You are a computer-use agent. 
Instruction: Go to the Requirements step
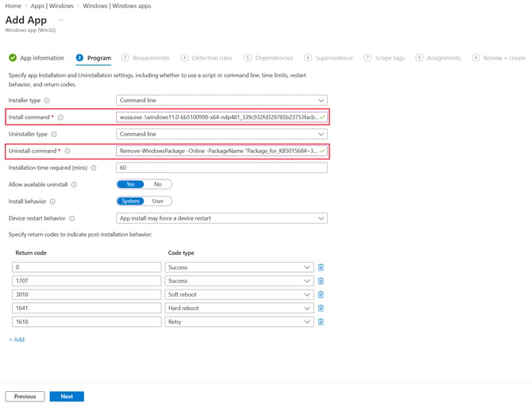[145, 58]
